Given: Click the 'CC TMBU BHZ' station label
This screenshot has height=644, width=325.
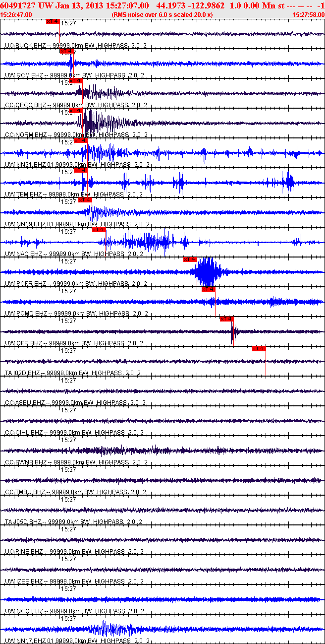Looking at the screenshot, I should (25, 492).
